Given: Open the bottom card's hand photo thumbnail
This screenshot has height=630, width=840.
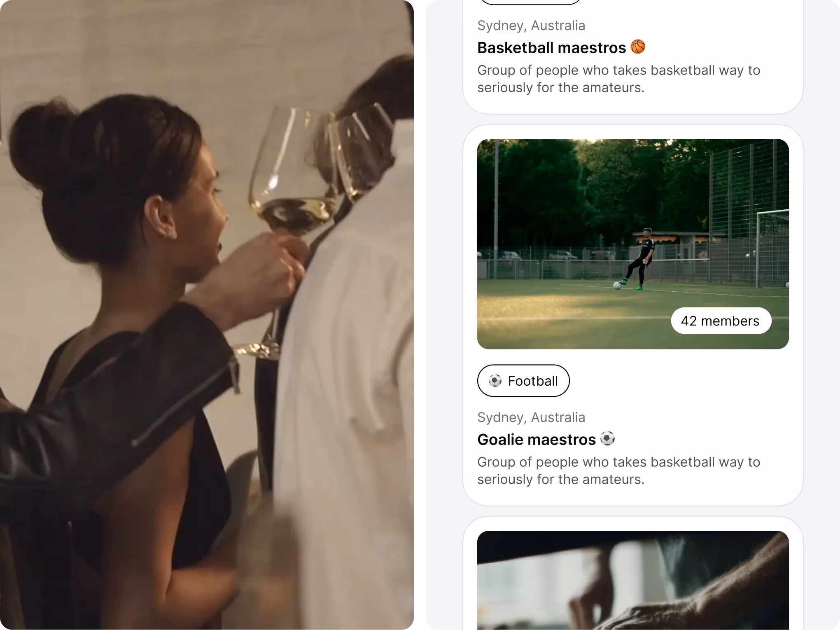Looking at the screenshot, I should click(633, 580).
